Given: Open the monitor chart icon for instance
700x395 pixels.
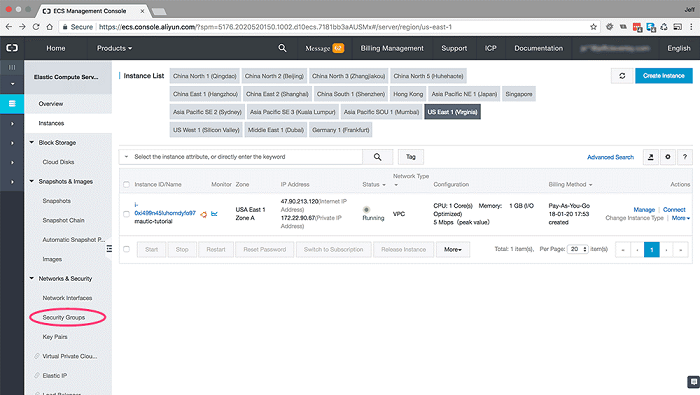Looking at the screenshot, I should [214, 214].
